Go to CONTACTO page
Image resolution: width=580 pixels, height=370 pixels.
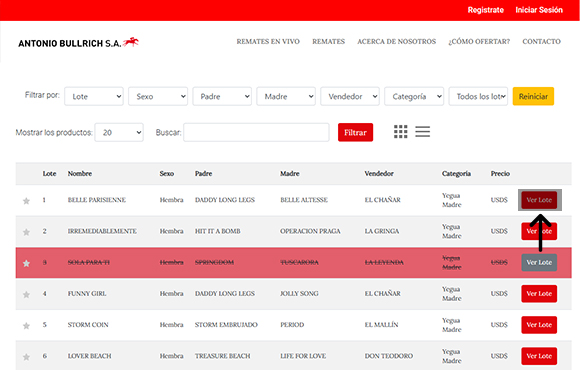tap(542, 41)
